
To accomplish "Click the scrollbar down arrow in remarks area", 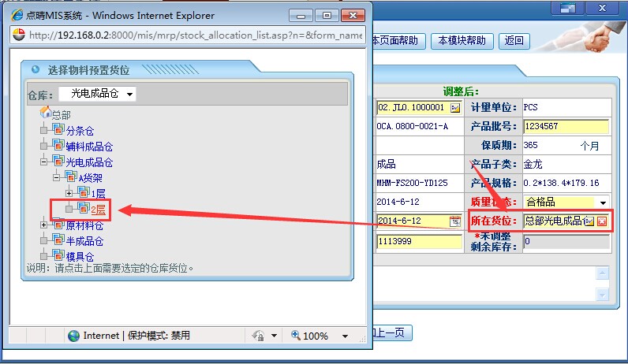I will coord(604,294).
